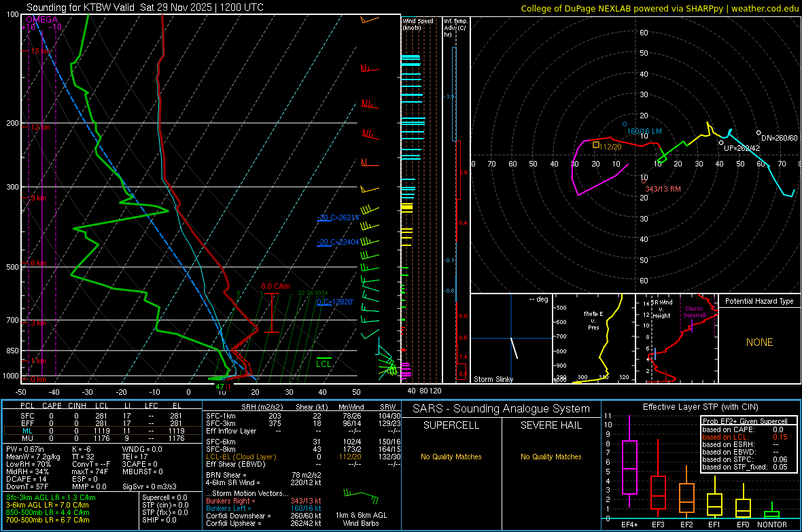Select the EF1 yellow box plot

[x=714, y=497]
